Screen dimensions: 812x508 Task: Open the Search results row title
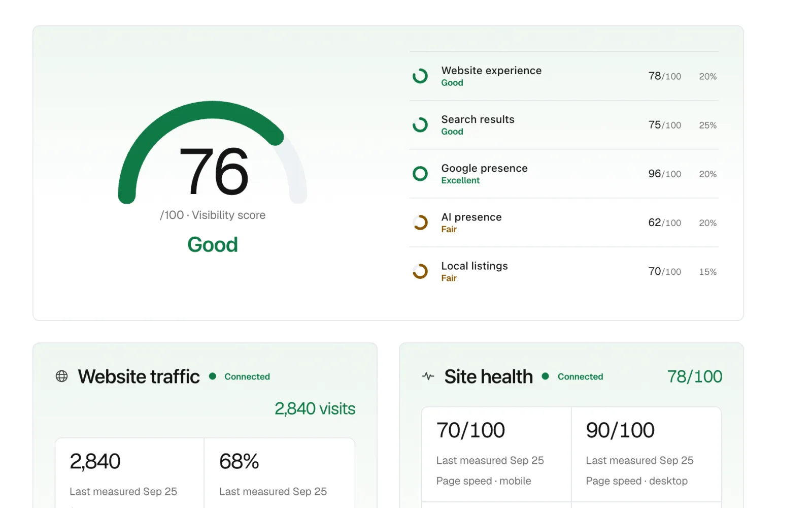pos(478,119)
